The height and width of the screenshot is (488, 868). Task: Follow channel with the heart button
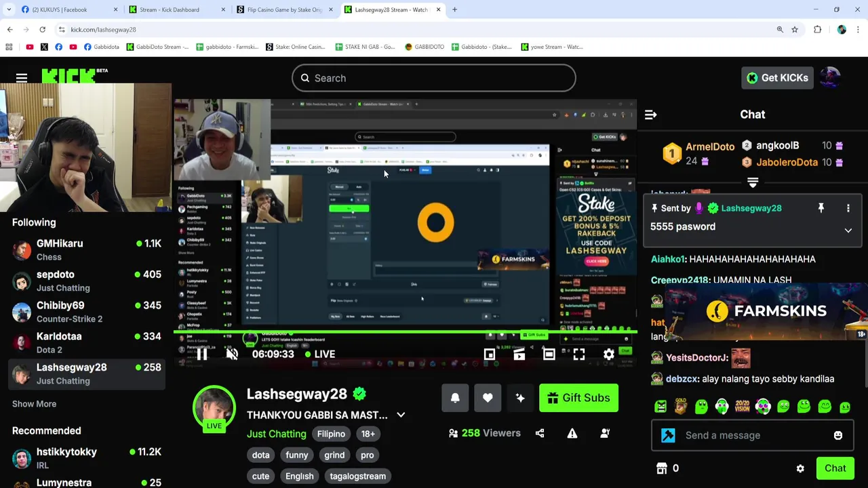pyautogui.click(x=488, y=398)
